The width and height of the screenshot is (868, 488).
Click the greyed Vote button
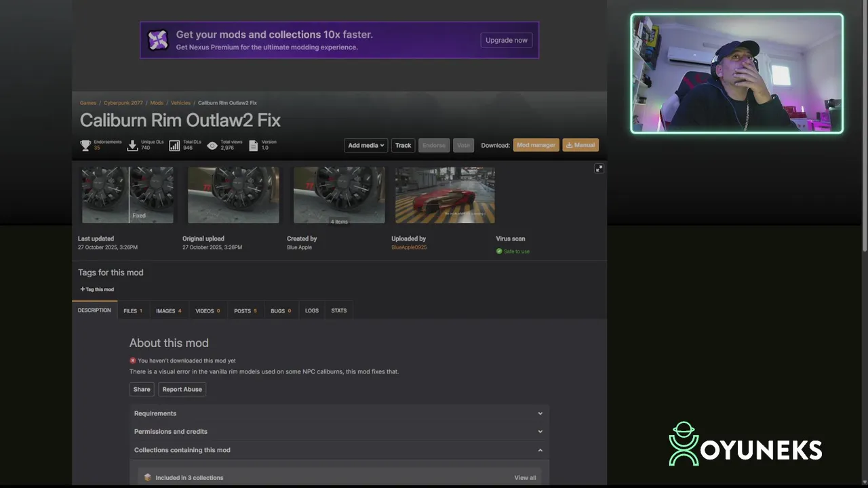463,145
